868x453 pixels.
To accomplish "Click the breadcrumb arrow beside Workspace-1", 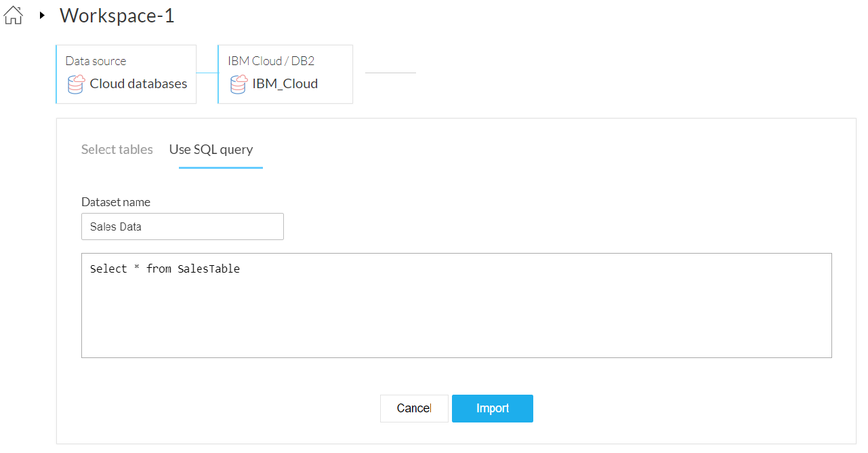I will click(42, 15).
